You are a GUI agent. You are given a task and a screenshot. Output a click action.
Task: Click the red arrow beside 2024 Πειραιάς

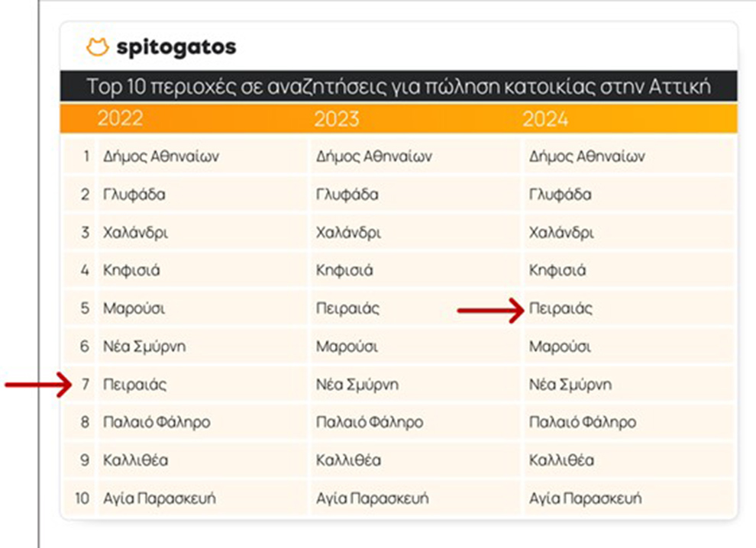pos(490,309)
